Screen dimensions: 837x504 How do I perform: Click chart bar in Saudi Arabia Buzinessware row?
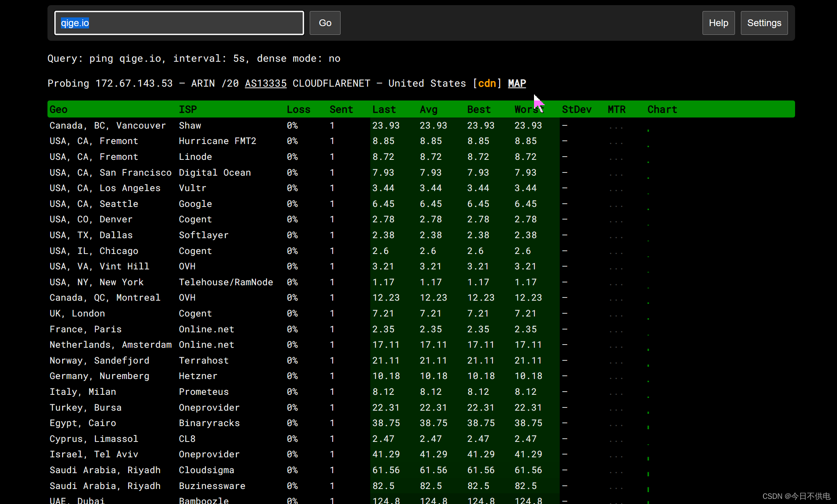pos(648,489)
